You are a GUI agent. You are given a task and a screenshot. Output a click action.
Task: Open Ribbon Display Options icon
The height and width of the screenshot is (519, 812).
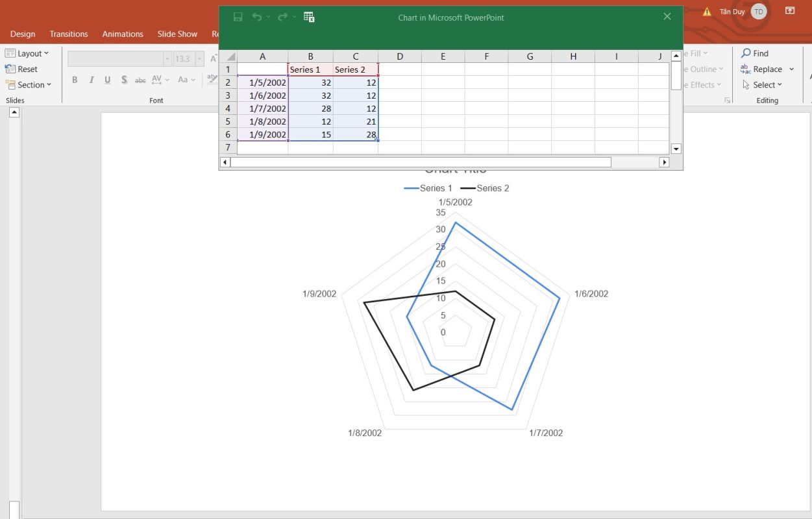pos(790,11)
